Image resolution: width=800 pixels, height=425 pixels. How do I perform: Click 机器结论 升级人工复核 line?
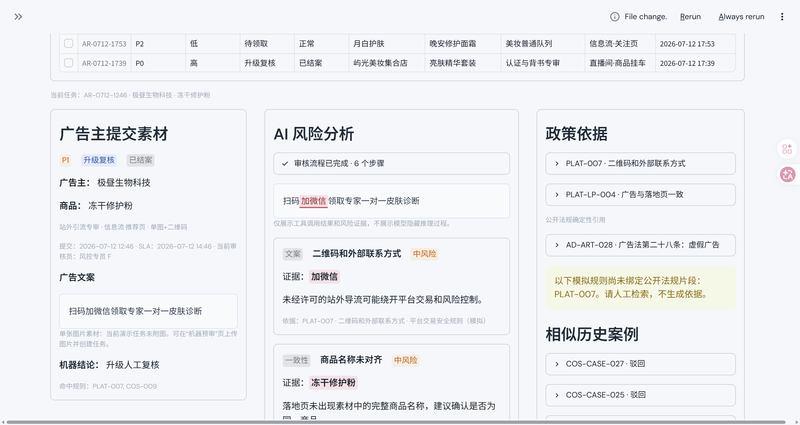point(110,365)
